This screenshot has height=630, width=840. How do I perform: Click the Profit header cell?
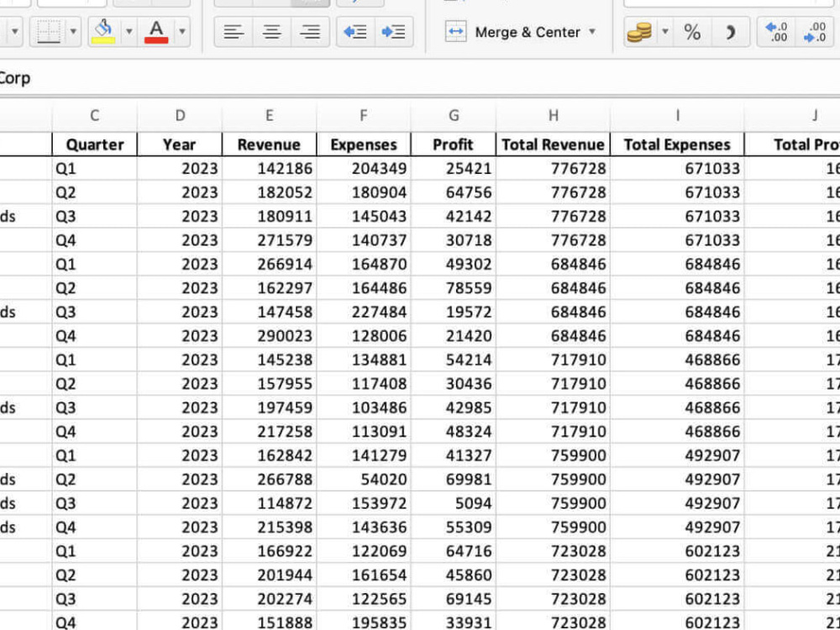coord(454,144)
